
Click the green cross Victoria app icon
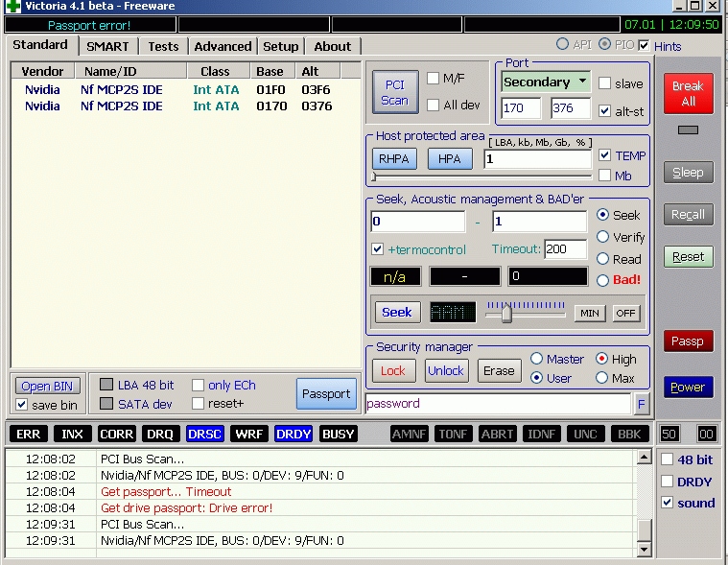pos(13,6)
